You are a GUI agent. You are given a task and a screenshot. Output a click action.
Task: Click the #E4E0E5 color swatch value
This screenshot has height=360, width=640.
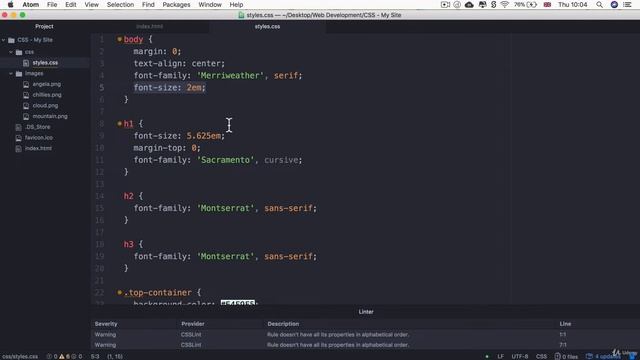point(238,302)
